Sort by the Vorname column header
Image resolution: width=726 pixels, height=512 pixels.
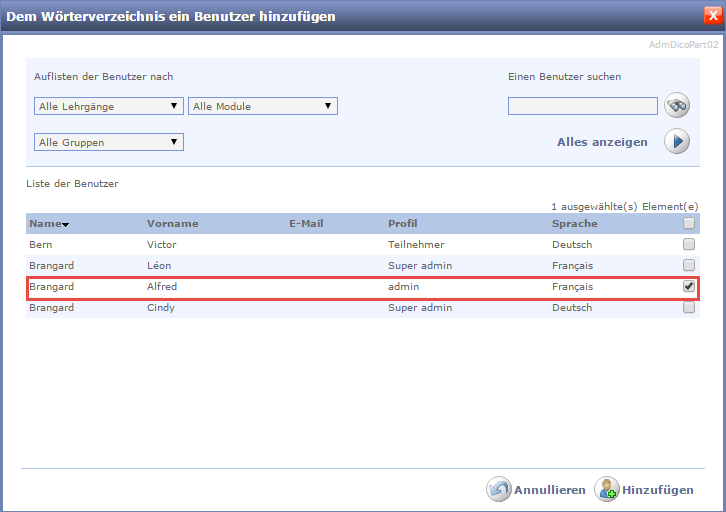[x=172, y=224]
